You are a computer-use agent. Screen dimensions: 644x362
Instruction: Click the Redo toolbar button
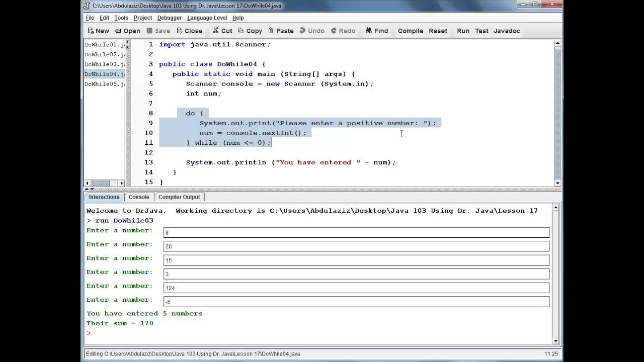tap(343, 31)
